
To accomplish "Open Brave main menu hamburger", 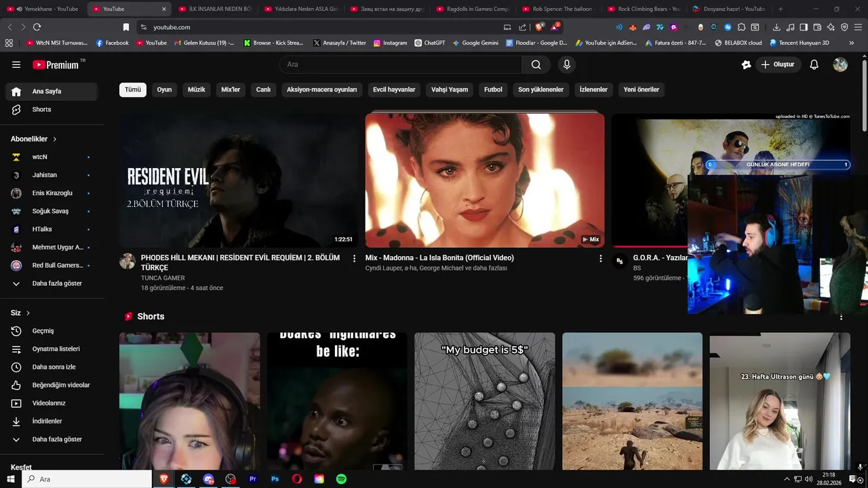I will pyautogui.click(x=858, y=27).
